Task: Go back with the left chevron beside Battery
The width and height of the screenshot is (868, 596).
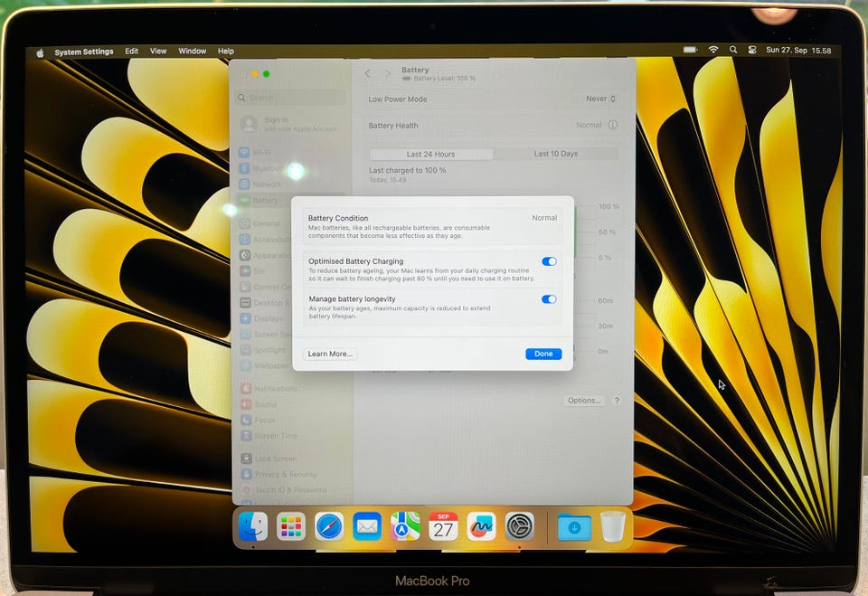Action: pos(368,73)
